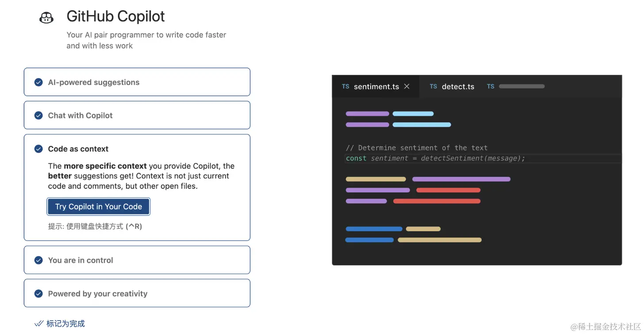This screenshot has width=644, height=334.
Task: Click the const sentiment code line
Action: tap(435, 159)
